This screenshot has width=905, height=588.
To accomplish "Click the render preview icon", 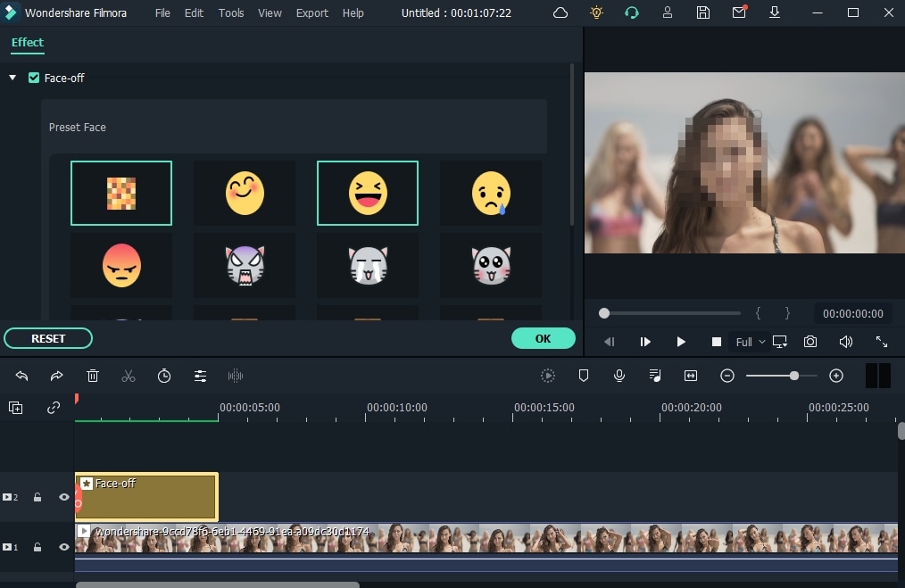I will 548,376.
